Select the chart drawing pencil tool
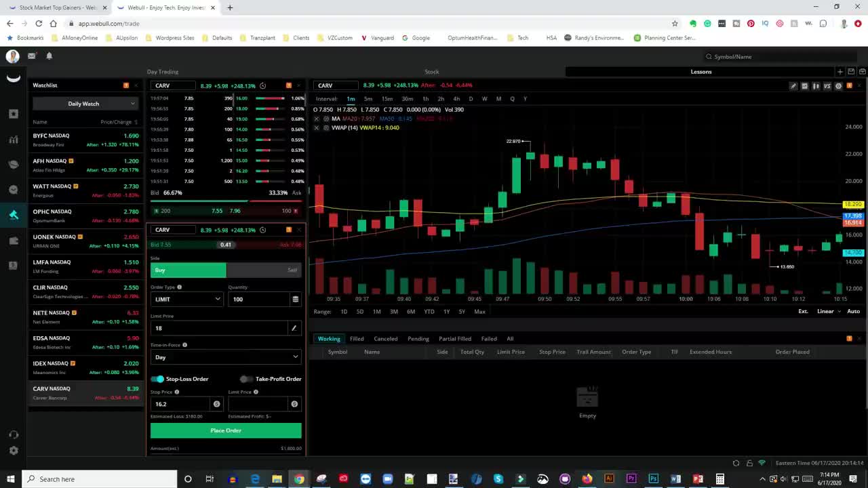 [x=793, y=86]
